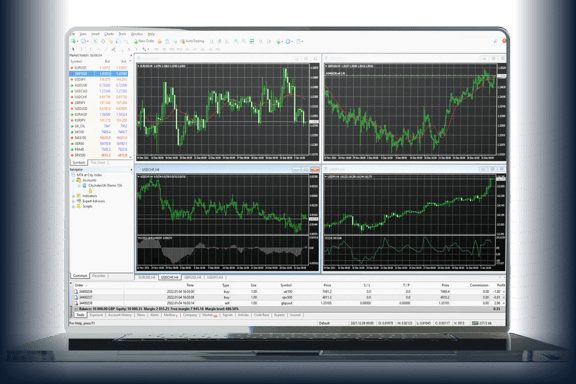
Task: Select AUDUSD in Market Watch
Action: coord(99,85)
